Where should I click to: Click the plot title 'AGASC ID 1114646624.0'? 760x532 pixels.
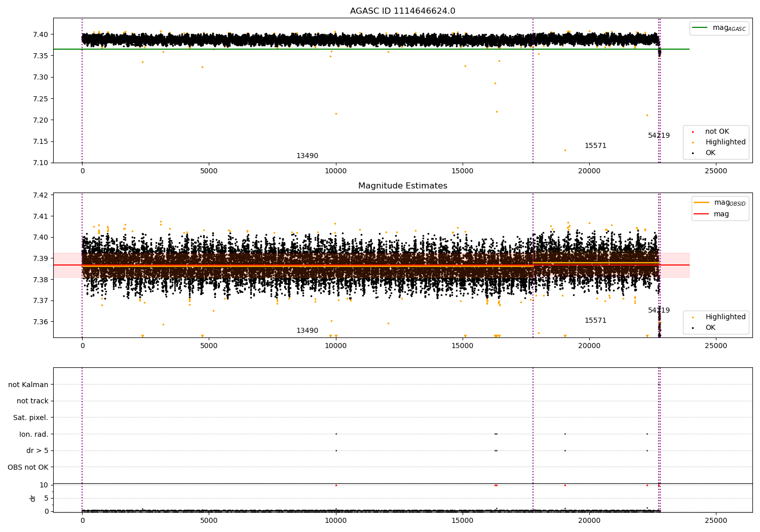403,11
